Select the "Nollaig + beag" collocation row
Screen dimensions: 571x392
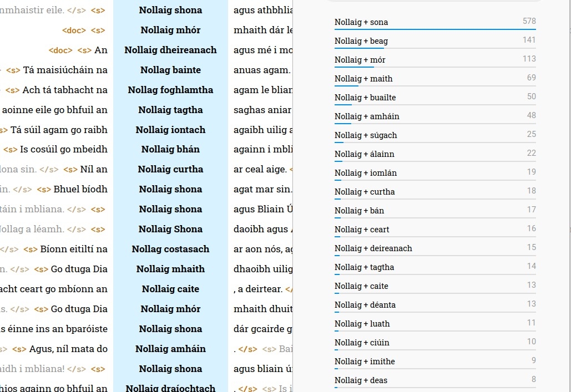pyautogui.click(x=361, y=41)
